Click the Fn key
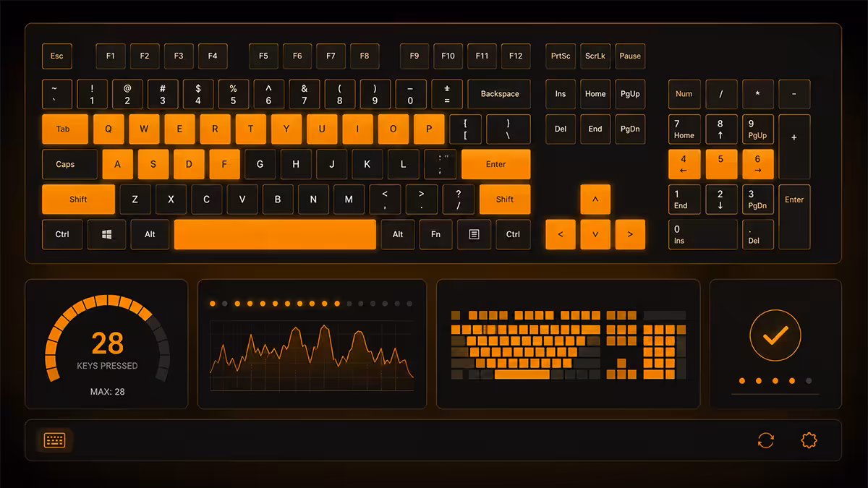Image resolution: width=868 pixels, height=488 pixels. (436, 234)
